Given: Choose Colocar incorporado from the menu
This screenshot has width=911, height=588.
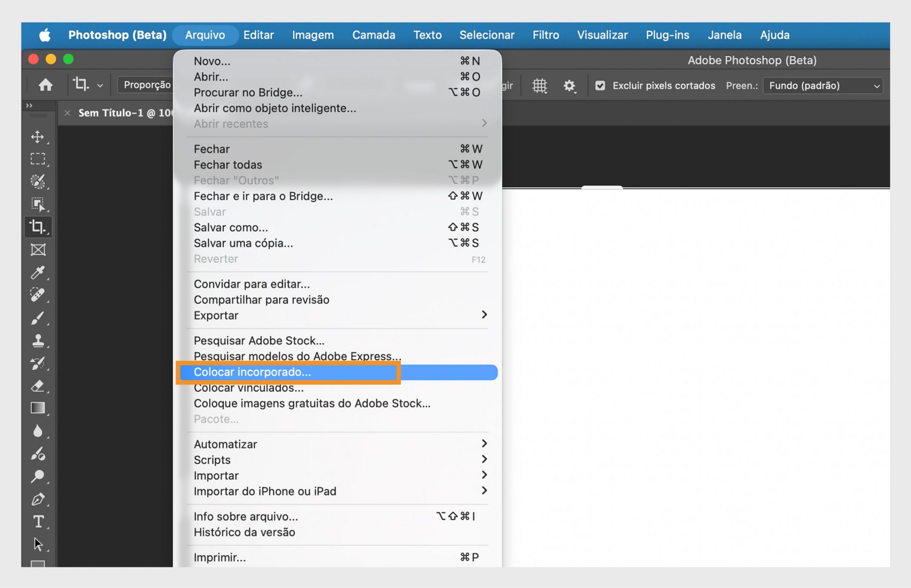Looking at the screenshot, I should (252, 372).
